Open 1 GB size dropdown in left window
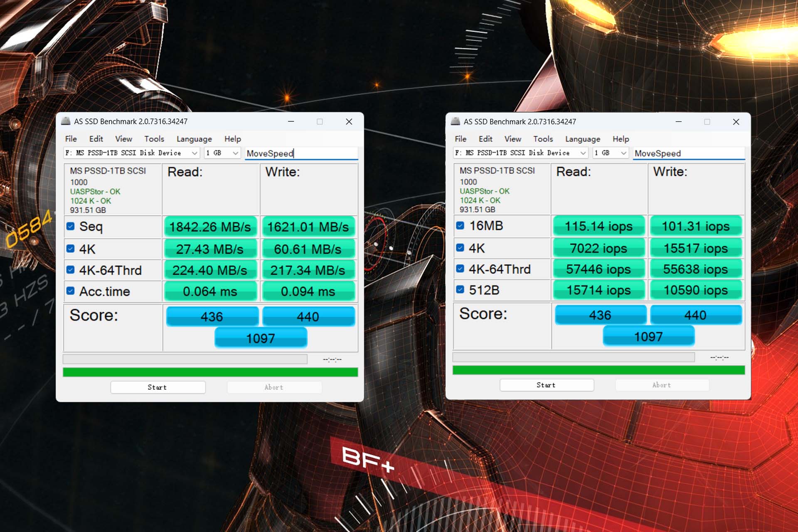Viewport: 798px width, 532px height. click(x=235, y=153)
